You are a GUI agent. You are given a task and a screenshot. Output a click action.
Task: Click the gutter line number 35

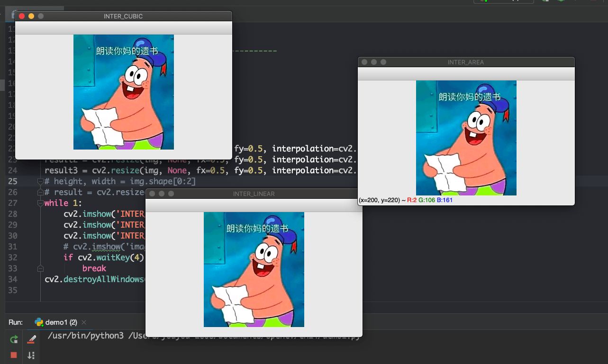click(x=13, y=290)
